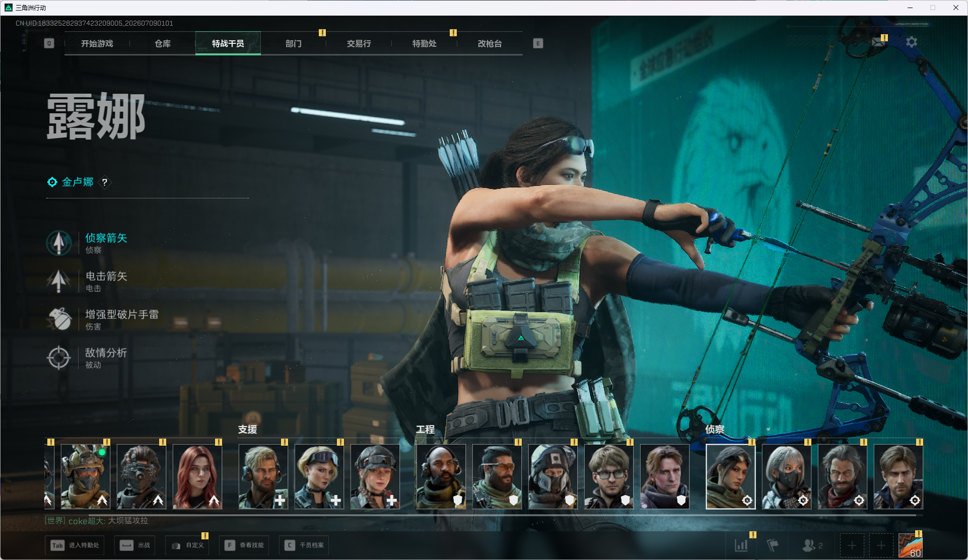Open the statistics bar chart icon
This screenshot has width=968, height=560.
(741, 545)
